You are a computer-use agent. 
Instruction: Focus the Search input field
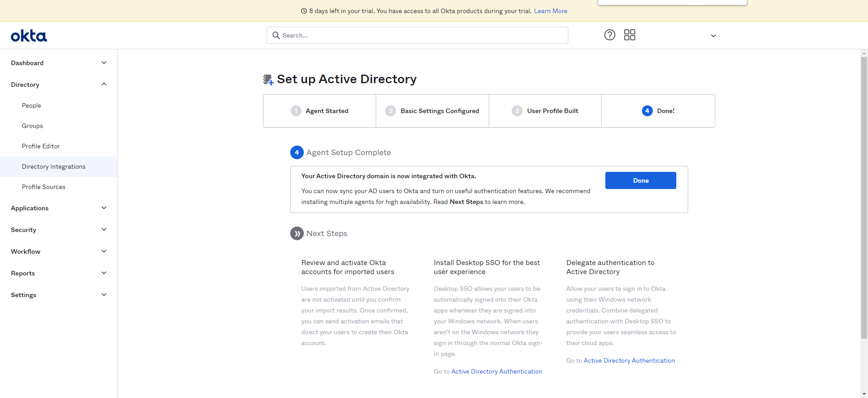click(x=417, y=35)
